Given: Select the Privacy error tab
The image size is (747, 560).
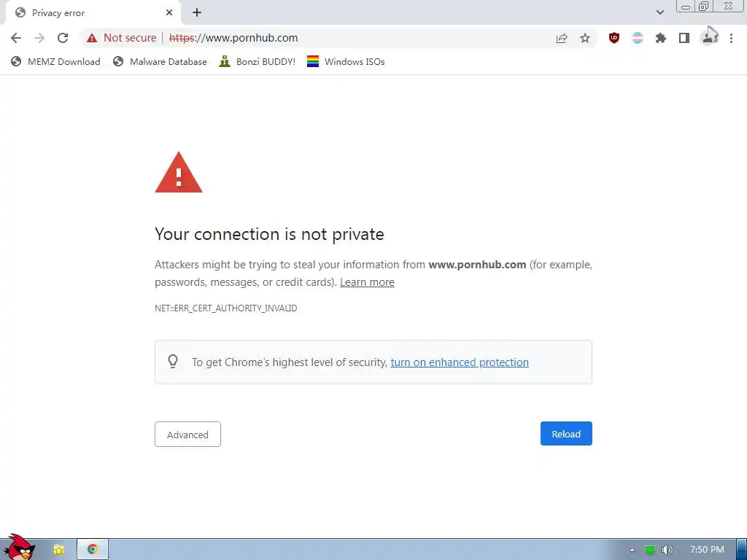Looking at the screenshot, I should click(93, 13).
